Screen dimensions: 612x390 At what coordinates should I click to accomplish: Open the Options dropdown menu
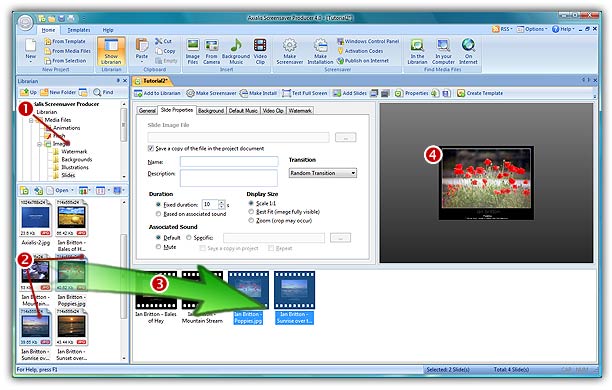tap(532, 29)
